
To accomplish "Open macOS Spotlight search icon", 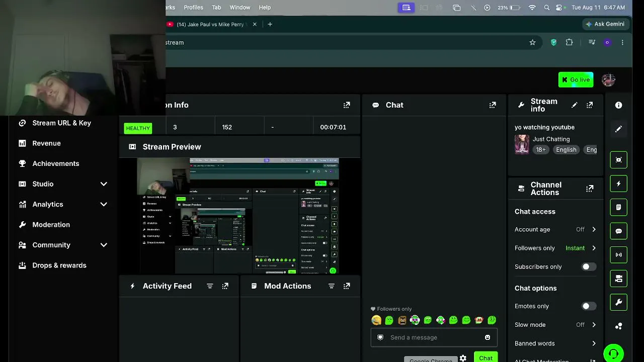I will (547, 8).
